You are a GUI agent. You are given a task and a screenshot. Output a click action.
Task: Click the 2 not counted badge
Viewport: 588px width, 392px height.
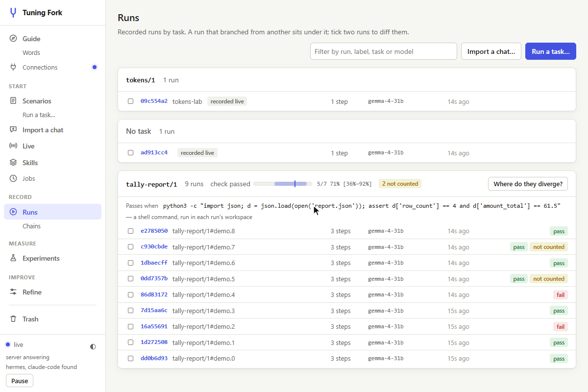[400, 184]
